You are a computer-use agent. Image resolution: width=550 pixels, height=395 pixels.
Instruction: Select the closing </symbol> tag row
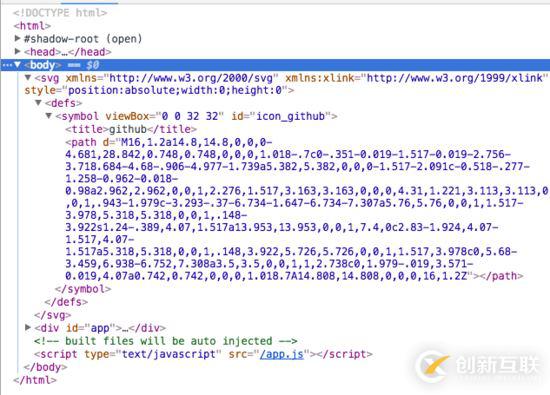[83, 289]
